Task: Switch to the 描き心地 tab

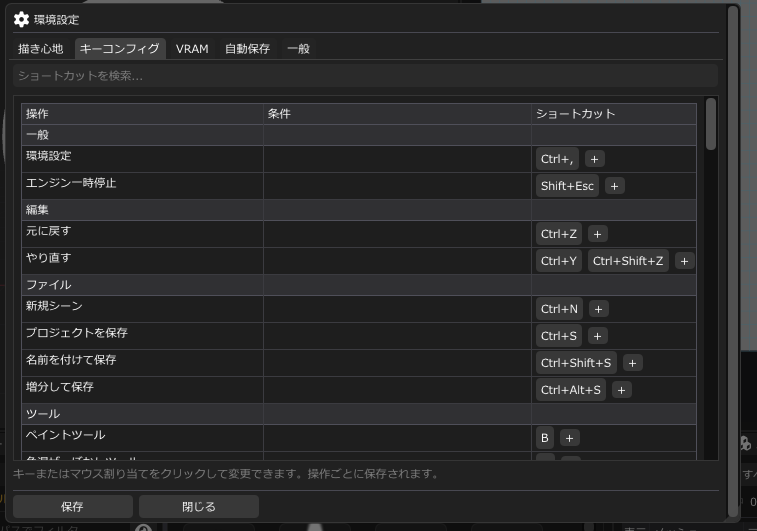Action: [x=41, y=49]
